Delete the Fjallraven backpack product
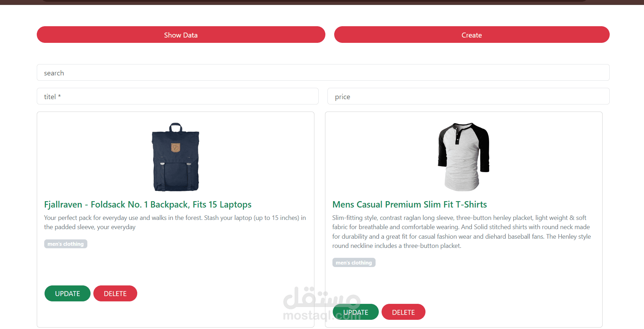Viewport: 644px width, 329px height. pyautogui.click(x=115, y=294)
